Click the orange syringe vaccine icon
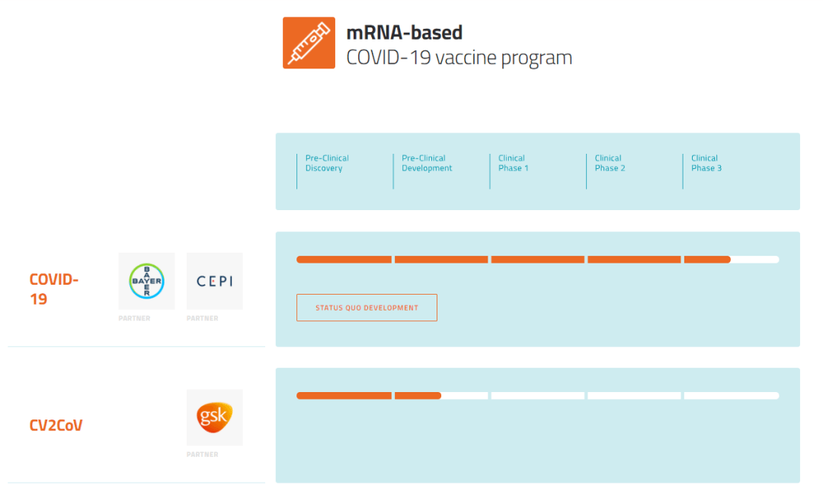This screenshot has height=504, width=823. click(309, 43)
